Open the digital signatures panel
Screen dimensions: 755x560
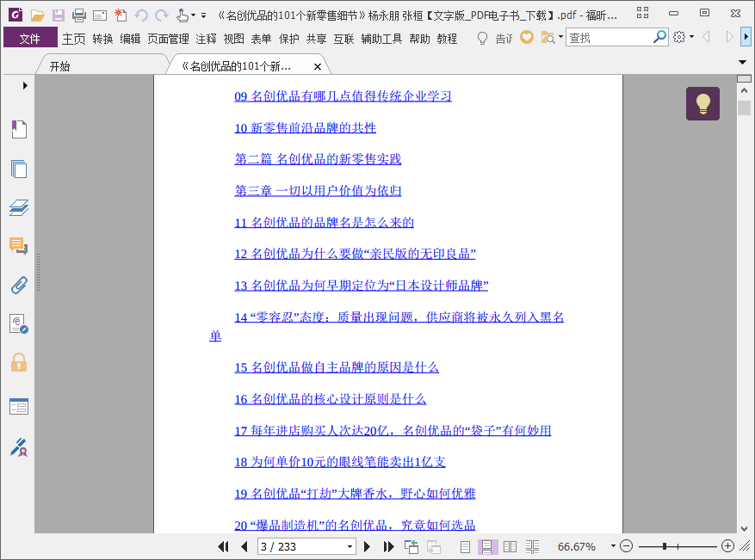[x=19, y=323]
